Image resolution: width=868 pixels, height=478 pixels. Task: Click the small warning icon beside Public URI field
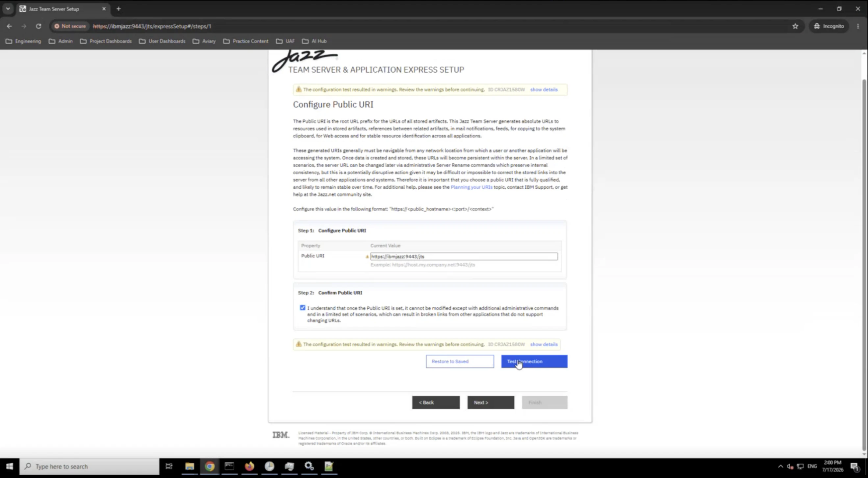pyautogui.click(x=367, y=257)
